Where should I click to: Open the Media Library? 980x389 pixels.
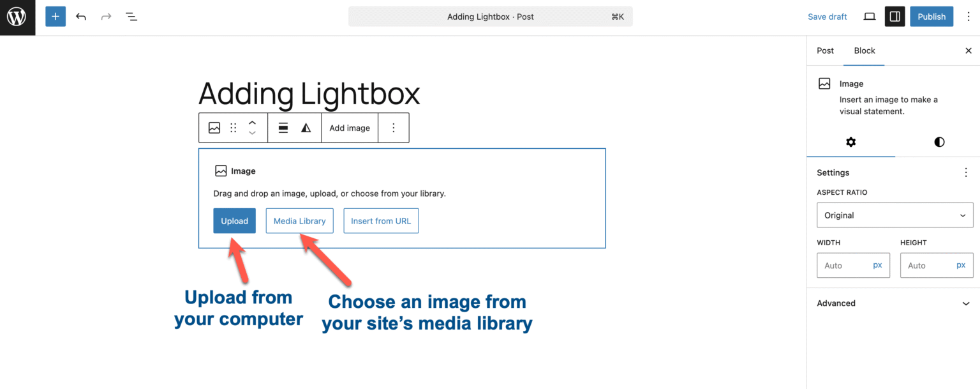tap(299, 220)
